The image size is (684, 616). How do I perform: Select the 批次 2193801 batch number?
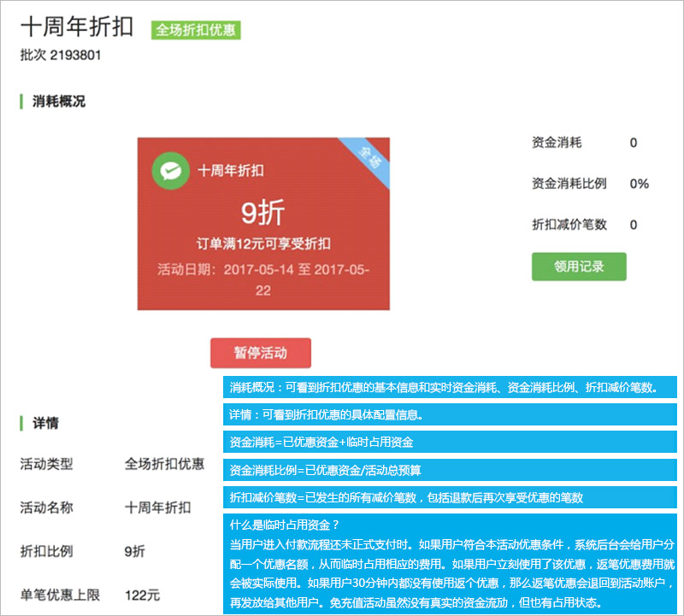(x=61, y=55)
